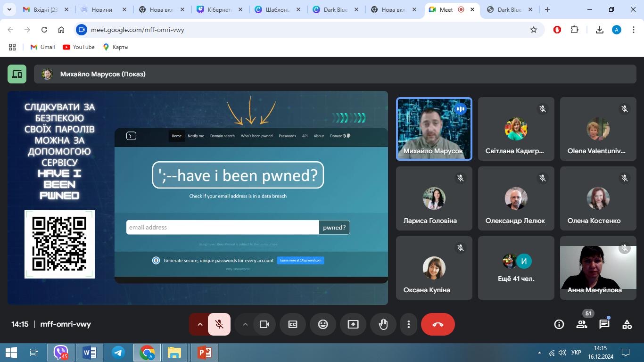
Task: Open Windows Start menu
Action: 11,353
